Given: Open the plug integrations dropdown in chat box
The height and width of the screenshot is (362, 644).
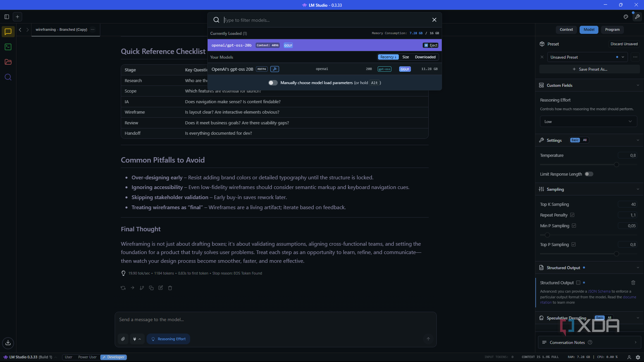Looking at the screenshot, I should click(x=137, y=339).
